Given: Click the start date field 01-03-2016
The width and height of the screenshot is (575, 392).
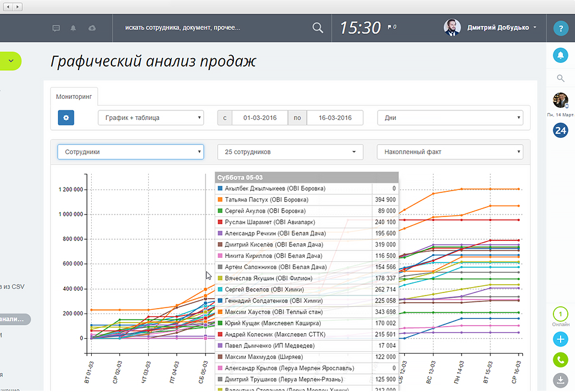Looking at the screenshot, I should pos(260,117).
